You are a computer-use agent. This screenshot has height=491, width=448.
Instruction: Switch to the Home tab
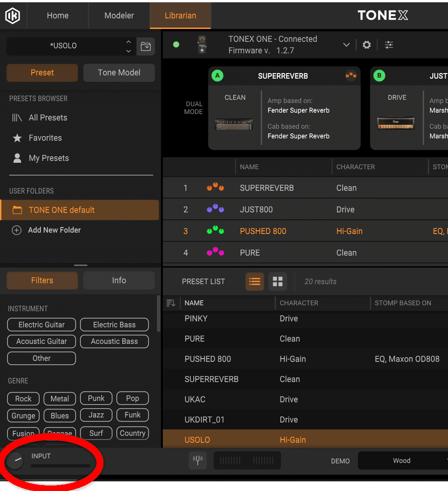57,15
